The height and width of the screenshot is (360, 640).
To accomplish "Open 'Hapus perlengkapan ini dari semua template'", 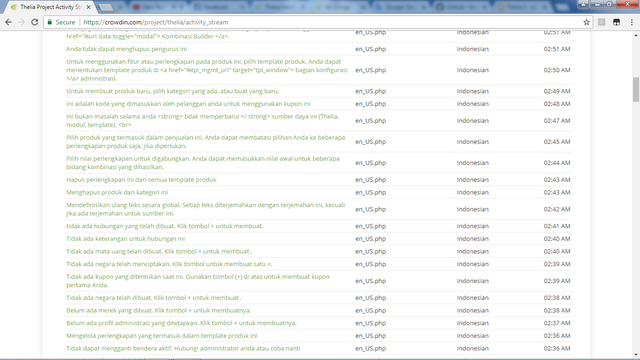I will click(141, 180).
